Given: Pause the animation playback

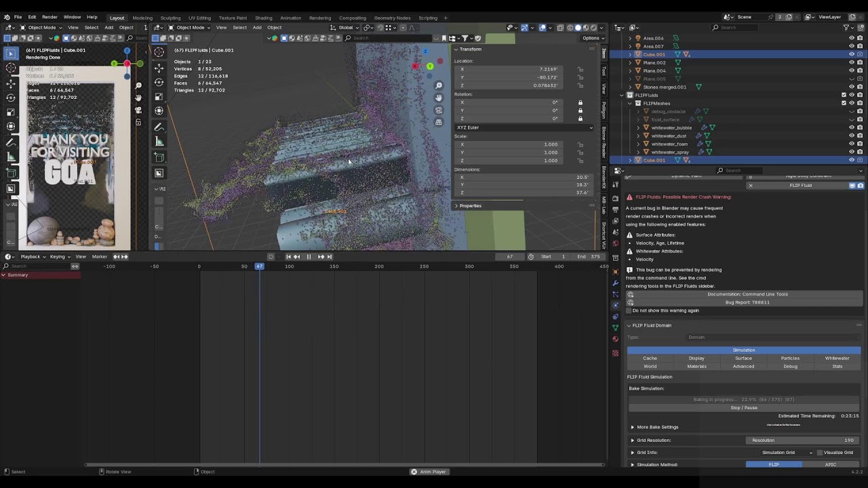Looking at the screenshot, I should tap(309, 256).
